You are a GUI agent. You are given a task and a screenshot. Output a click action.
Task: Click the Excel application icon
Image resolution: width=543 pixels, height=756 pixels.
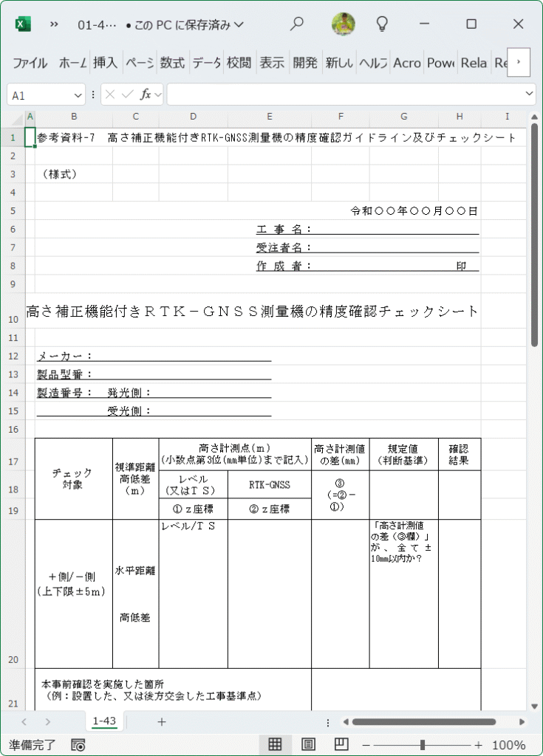click(x=23, y=24)
